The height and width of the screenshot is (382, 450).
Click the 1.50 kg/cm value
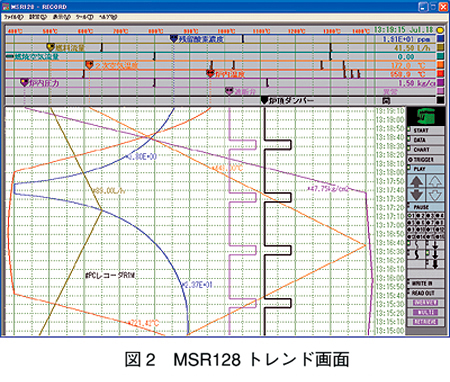click(417, 83)
